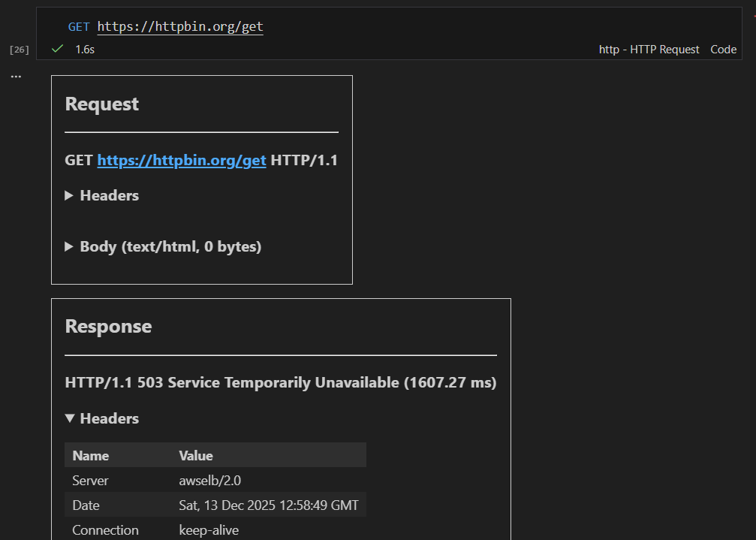Click the Request heading

(102, 104)
